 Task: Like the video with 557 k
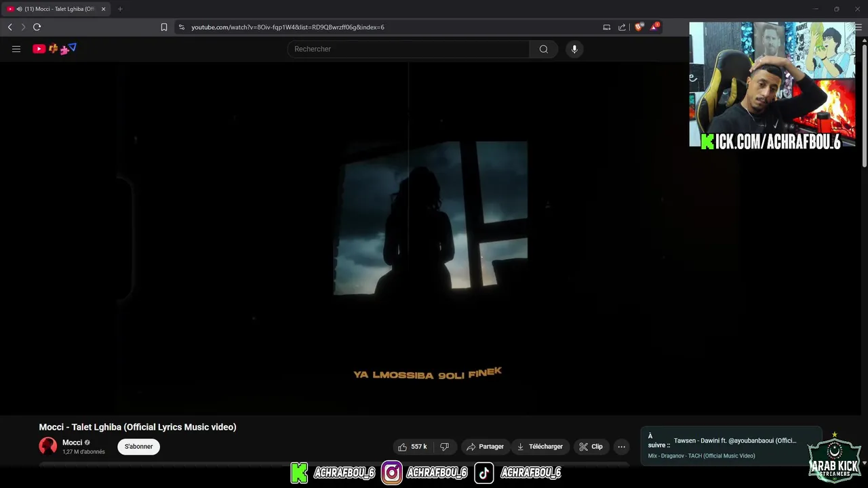point(412,447)
